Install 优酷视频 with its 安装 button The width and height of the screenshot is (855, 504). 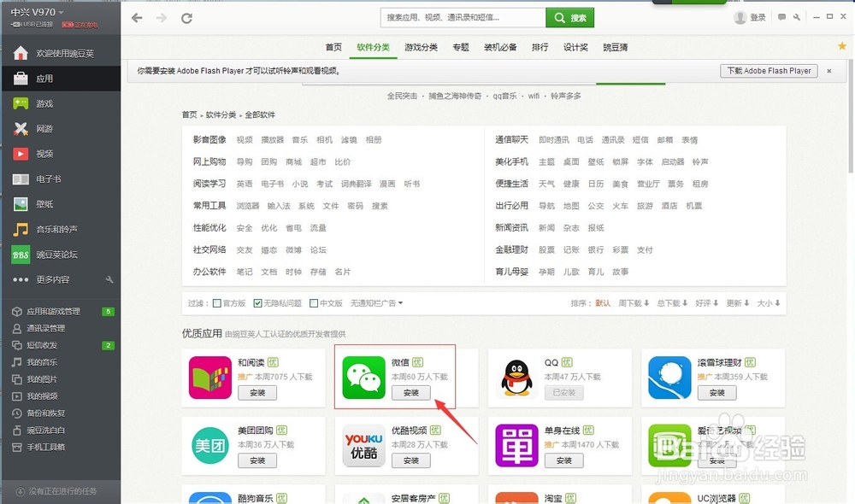410,460
